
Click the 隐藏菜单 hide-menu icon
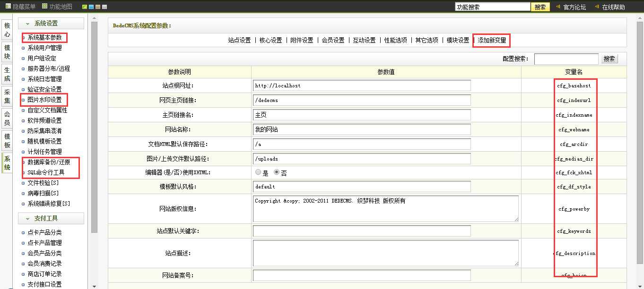coord(8,7)
